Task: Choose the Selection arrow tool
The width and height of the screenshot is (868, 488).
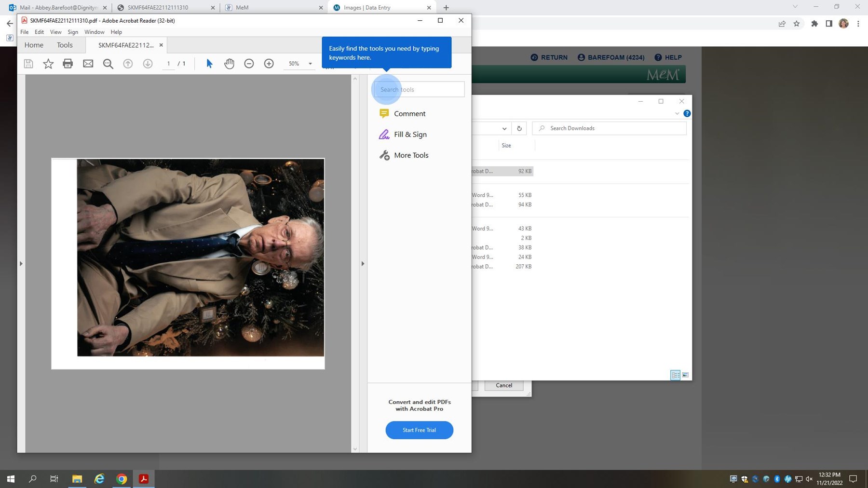Action: pyautogui.click(x=209, y=64)
